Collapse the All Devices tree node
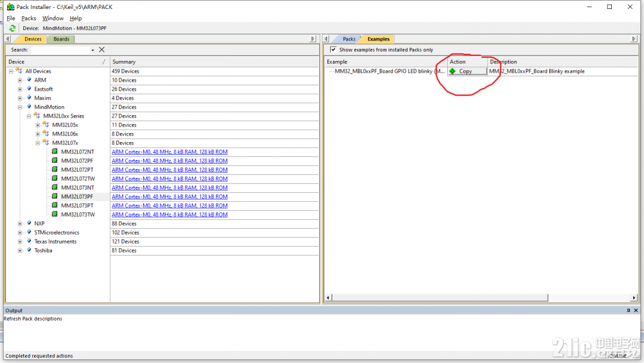This screenshot has height=363, width=644. 11,71
